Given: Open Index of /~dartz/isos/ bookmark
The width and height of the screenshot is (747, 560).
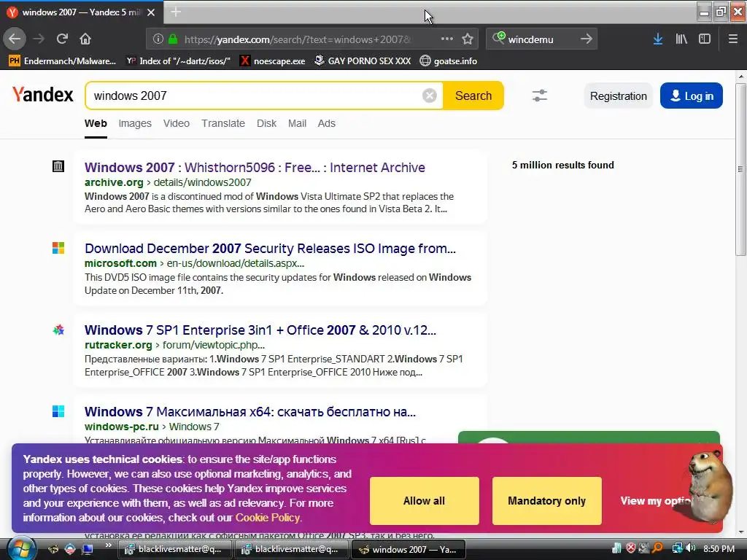Looking at the screenshot, I should 178,61.
